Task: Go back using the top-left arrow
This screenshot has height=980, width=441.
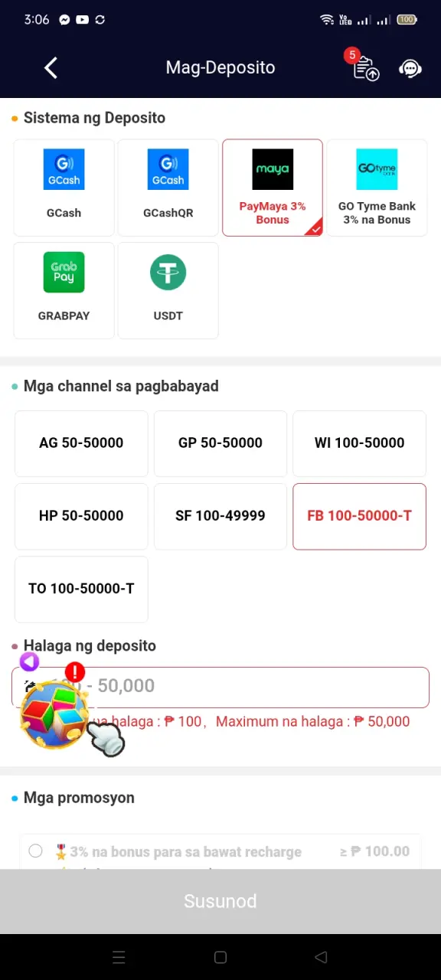Action: pos(51,67)
